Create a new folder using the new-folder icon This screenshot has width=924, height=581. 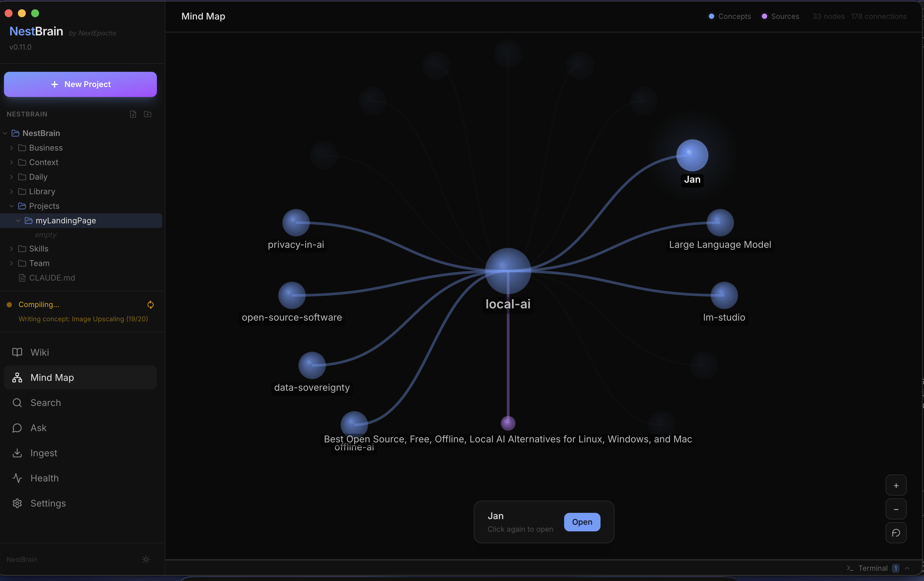coord(147,114)
